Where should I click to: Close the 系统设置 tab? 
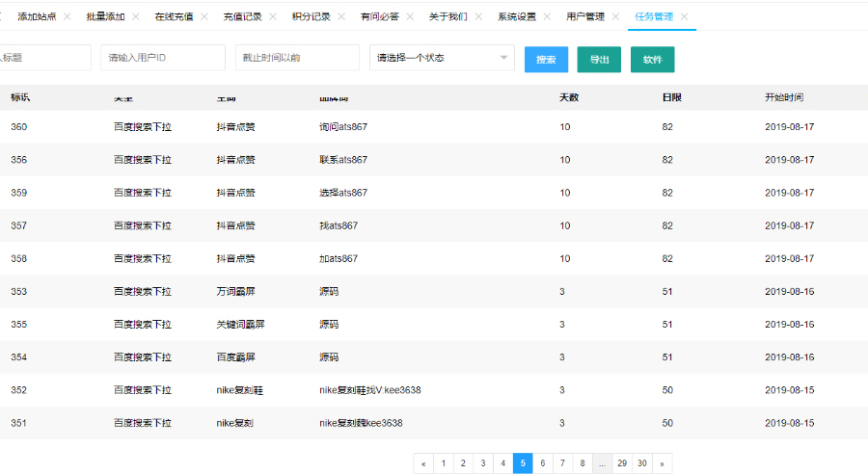click(548, 16)
